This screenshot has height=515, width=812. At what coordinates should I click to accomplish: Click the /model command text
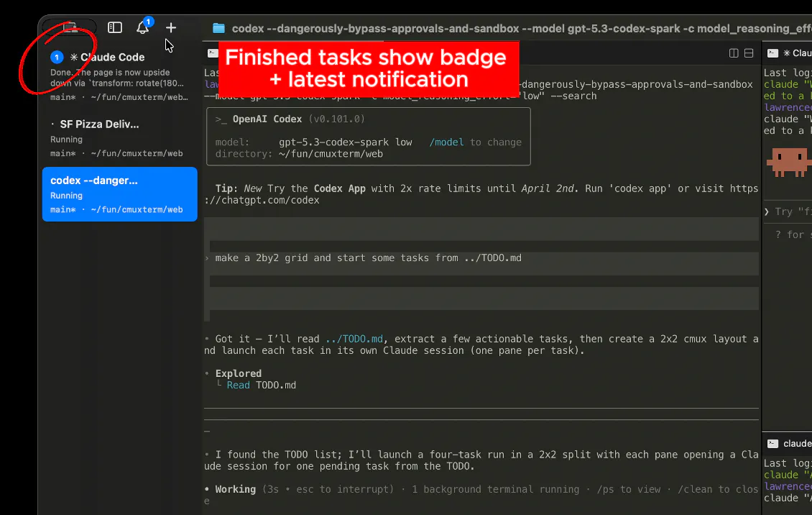446,142
